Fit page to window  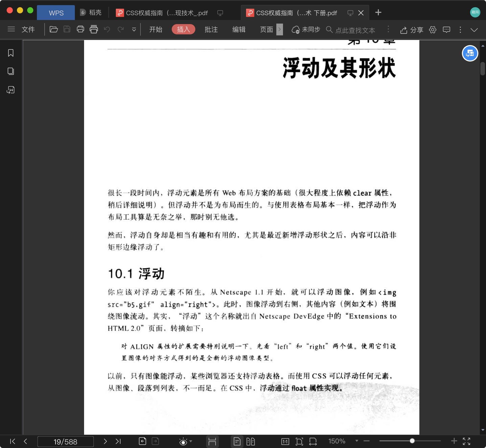coord(299,441)
